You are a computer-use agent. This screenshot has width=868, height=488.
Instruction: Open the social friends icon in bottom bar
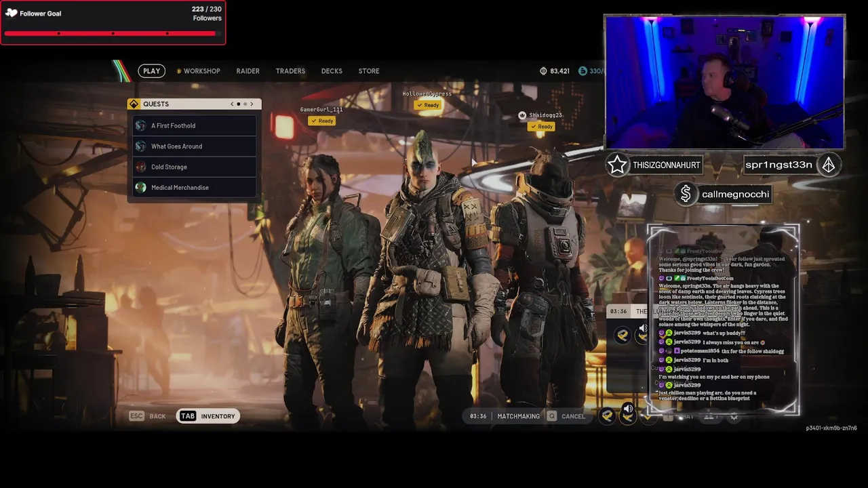click(709, 416)
